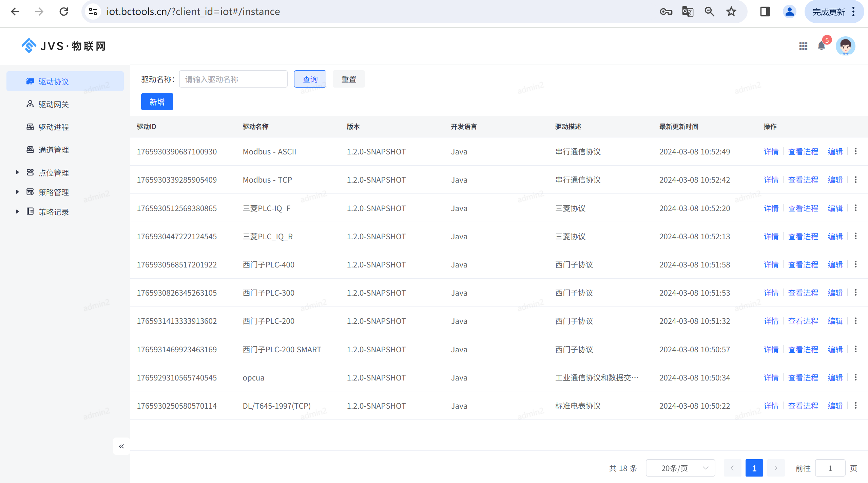Click the 最新更新时间 column header
Viewport: 868px width, 483px height.
click(x=679, y=127)
